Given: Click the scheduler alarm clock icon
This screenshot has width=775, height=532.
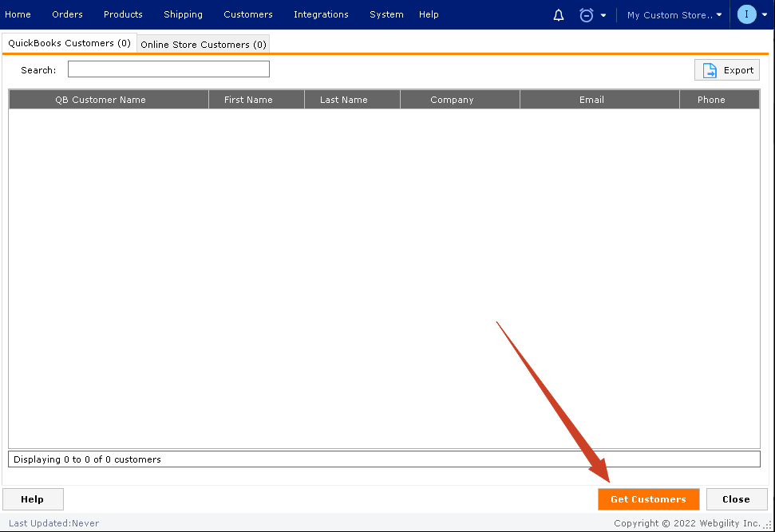Looking at the screenshot, I should tap(586, 15).
